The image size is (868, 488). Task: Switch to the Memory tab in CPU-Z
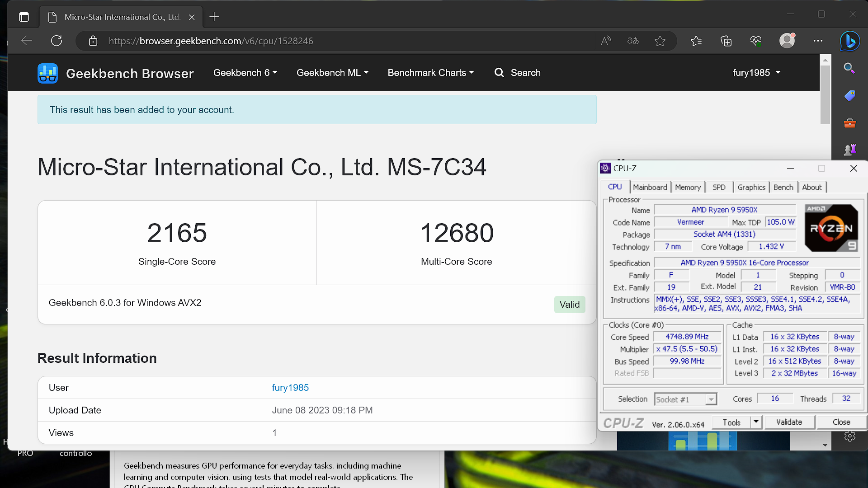tap(688, 188)
